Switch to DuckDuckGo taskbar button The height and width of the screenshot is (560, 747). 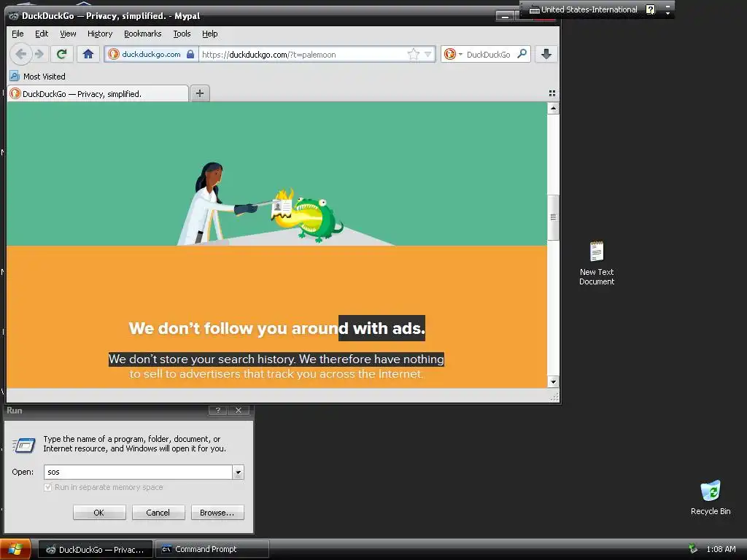click(x=96, y=549)
